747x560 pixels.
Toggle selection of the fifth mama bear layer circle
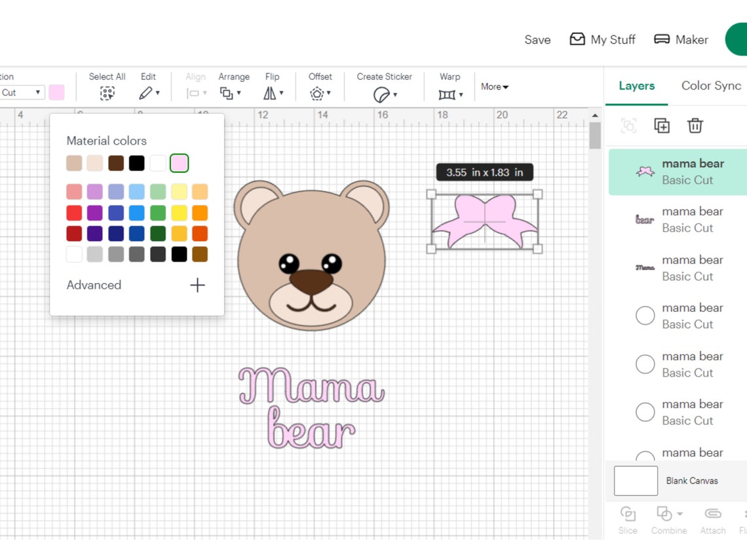(x=645, y=364)
